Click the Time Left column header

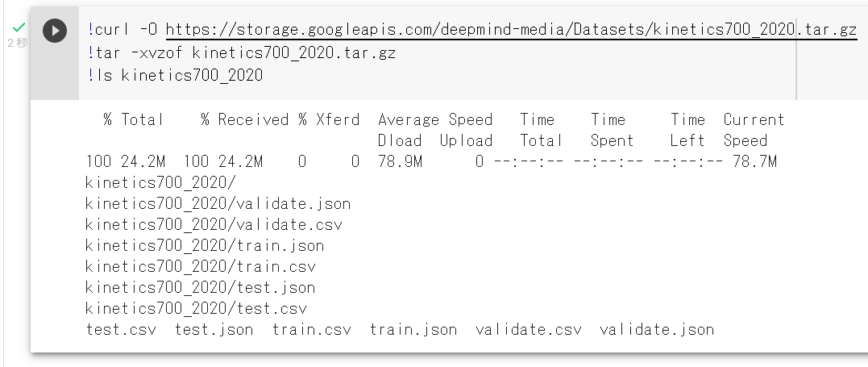coord(687,130)
